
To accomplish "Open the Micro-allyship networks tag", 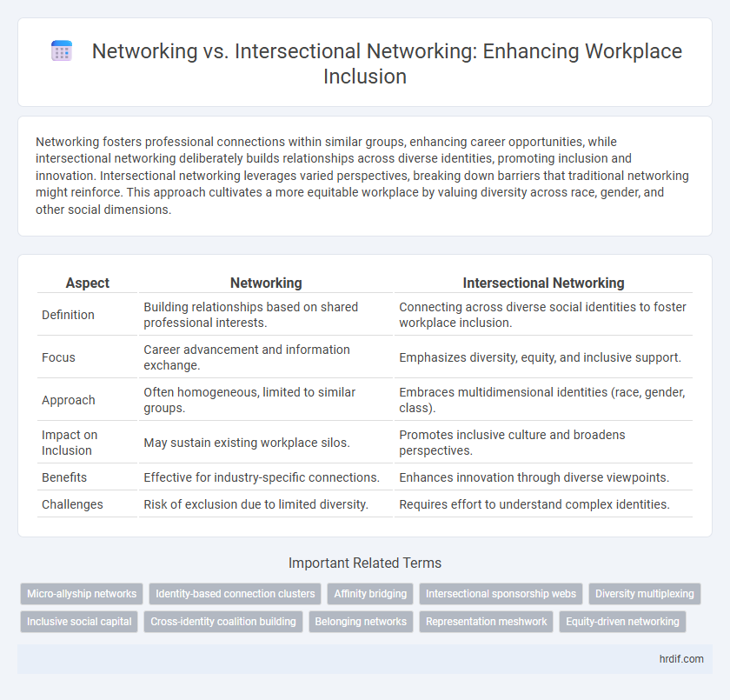I will click(82, 594).
